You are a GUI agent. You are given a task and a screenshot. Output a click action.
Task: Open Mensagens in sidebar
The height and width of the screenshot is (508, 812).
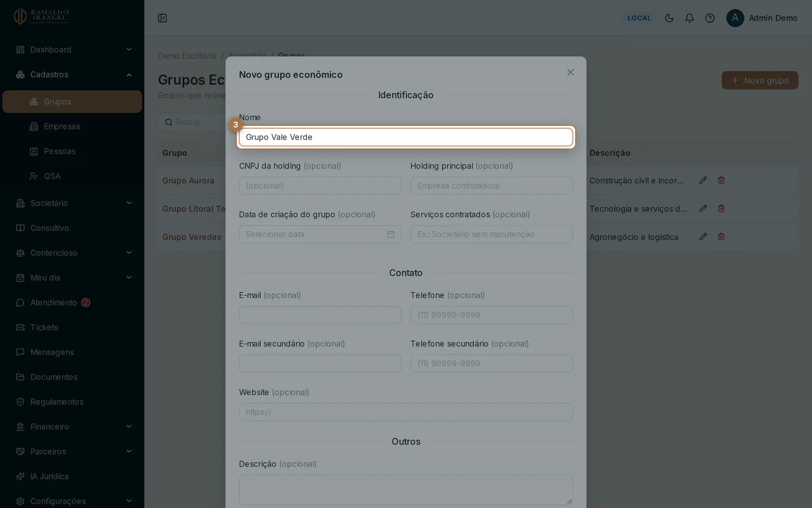[x=72, y=352]
